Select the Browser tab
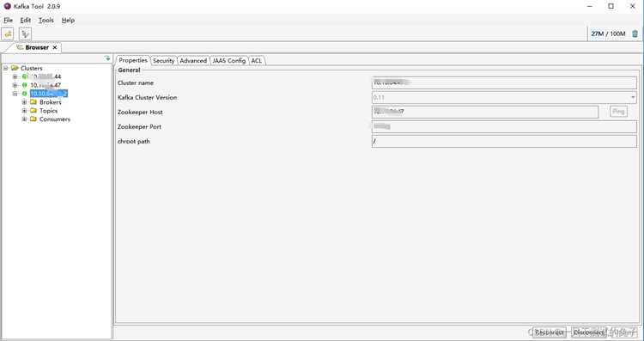Image resolution: width=644 pixels, height=341 pixels. tap(37, 47)
